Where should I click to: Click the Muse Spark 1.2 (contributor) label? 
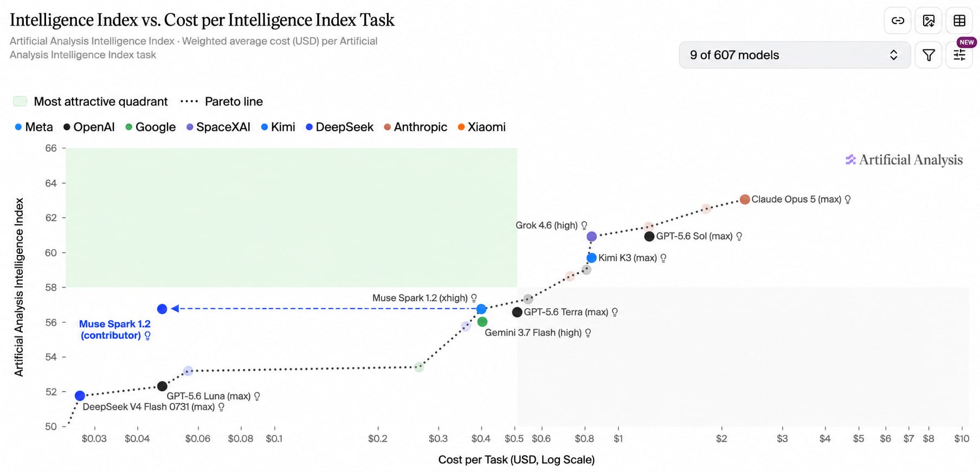pos(114,329)
